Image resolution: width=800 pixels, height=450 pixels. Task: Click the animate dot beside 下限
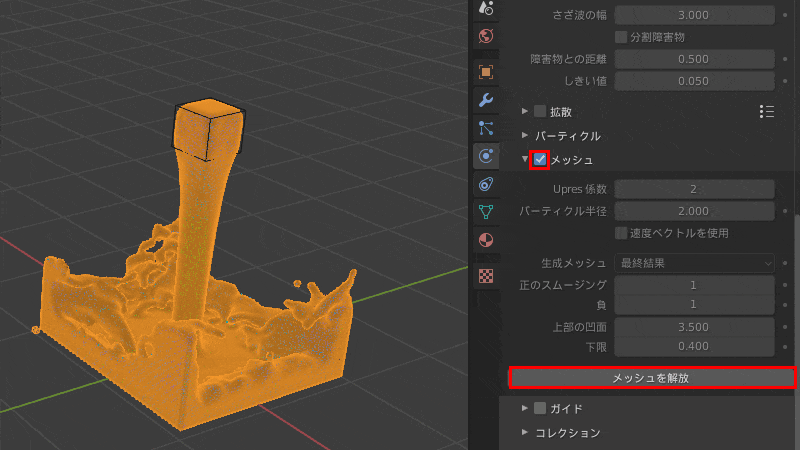785,346
